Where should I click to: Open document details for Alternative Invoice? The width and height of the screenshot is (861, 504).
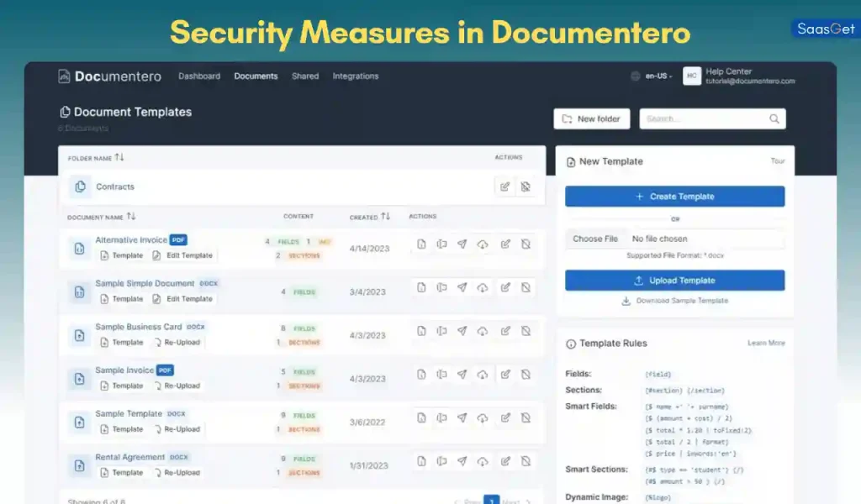pyautogui.click(x=421, y=244)
